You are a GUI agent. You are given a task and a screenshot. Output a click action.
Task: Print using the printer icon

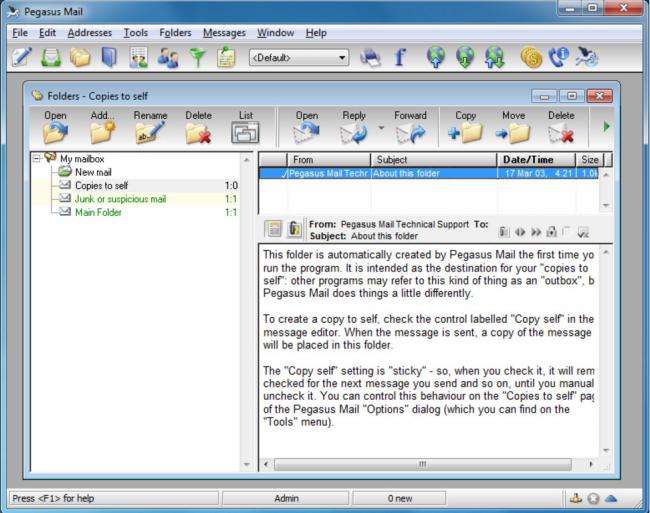[x=370, y=57]
